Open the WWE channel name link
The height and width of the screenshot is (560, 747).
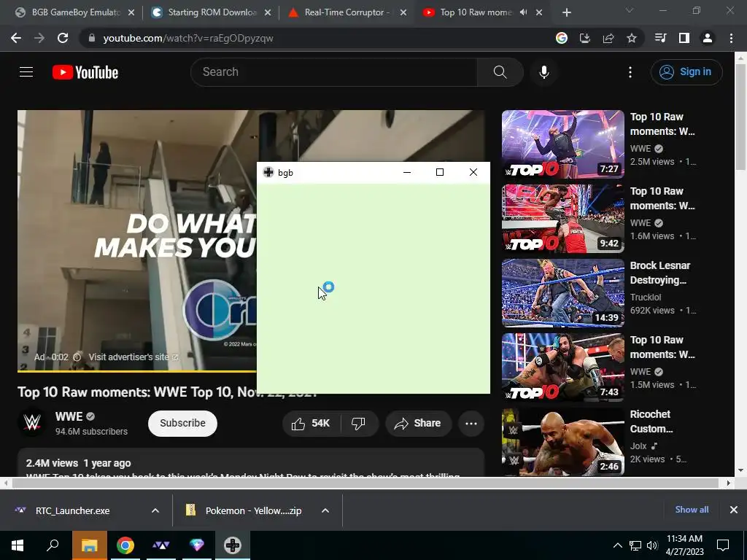(69, 416)
